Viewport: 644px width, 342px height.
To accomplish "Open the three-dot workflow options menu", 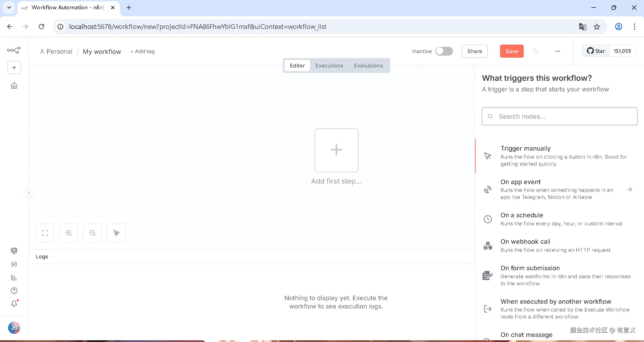I will click(558, 51).
